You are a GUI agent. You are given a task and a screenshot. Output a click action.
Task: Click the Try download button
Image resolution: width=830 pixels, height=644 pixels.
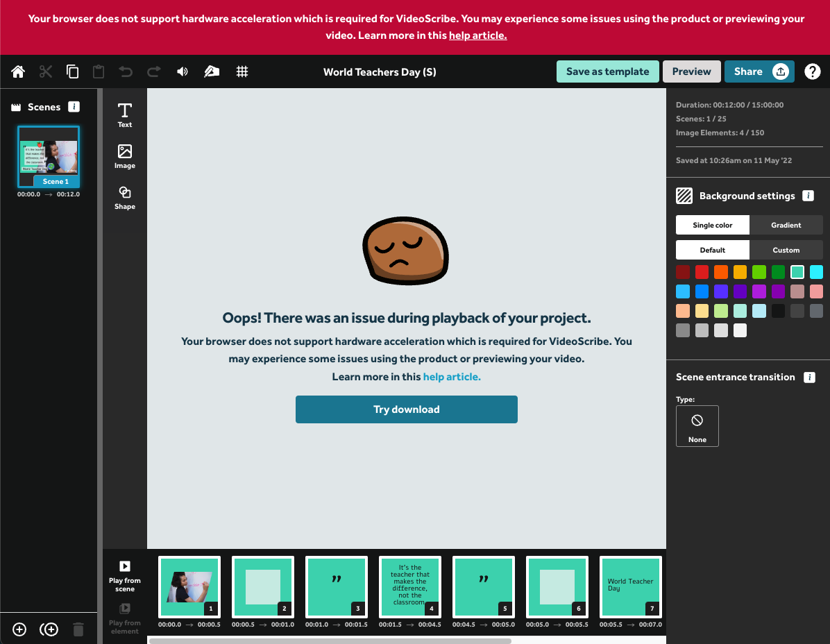(406, 409)
